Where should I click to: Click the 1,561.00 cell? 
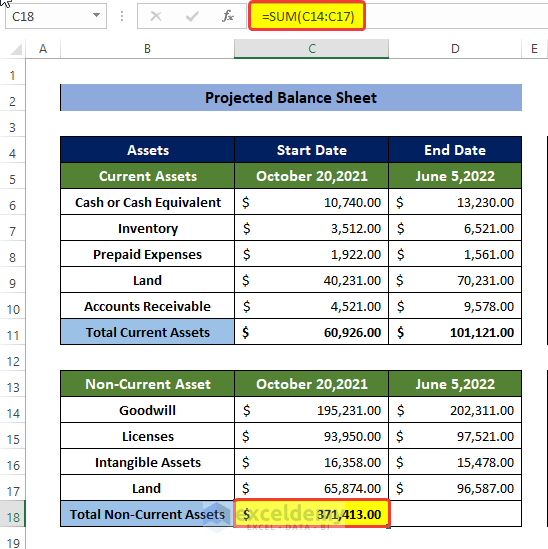[455, 254]
